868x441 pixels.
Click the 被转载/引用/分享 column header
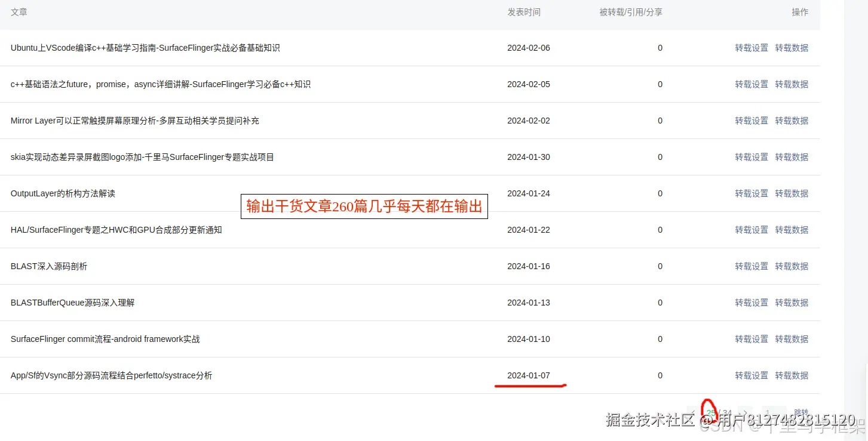point(631,12)
